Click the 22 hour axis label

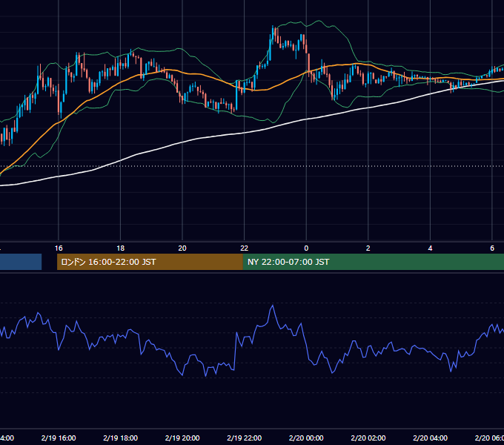tap(245, 248)
